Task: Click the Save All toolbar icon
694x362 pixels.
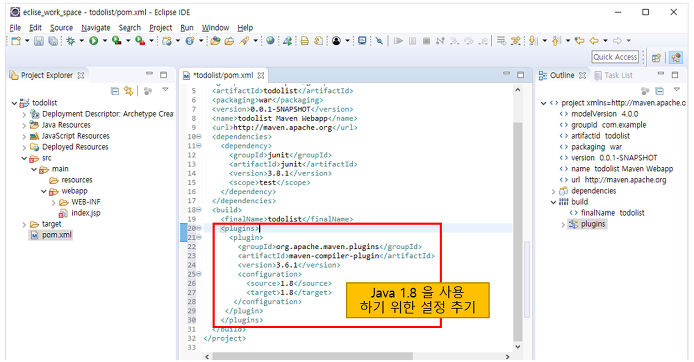Action: coord(53,41)
